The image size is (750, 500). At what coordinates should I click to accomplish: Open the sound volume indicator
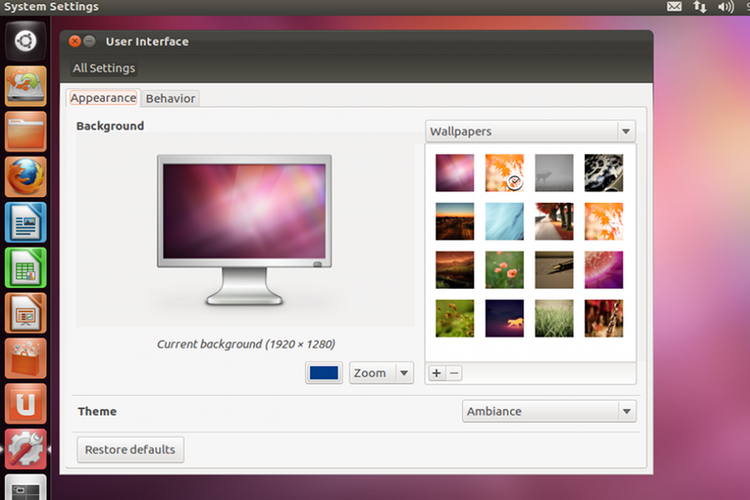pos(725,7)
